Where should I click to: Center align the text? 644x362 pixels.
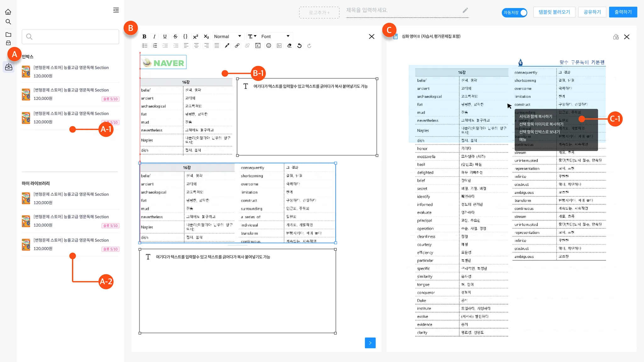[196, 46]
